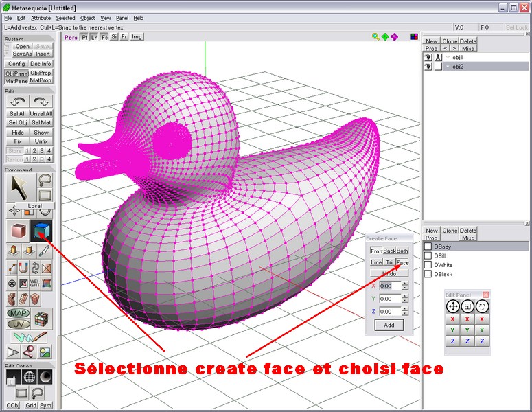Image resolution: width=532 pixels, height=412 pixels.
Task: Toggle the Grid edit option
Action: (31, 405)
